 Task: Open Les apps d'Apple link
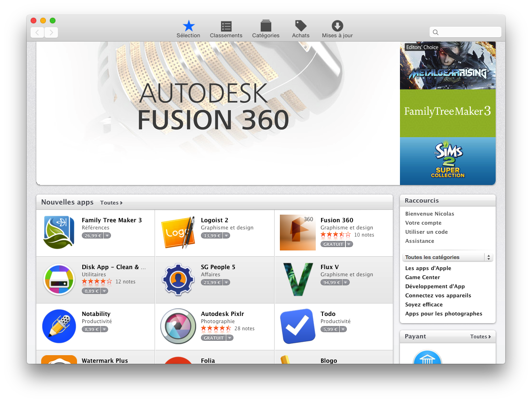[x=428, y=268]
